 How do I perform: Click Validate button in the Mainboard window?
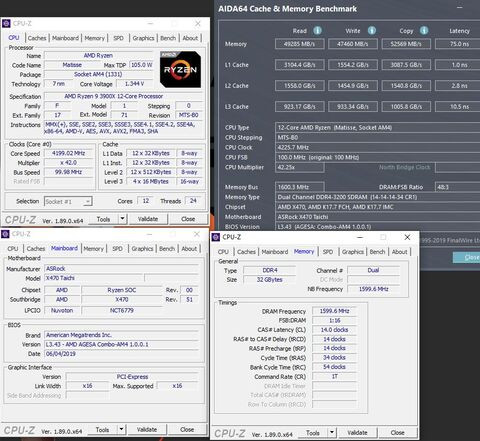(147, 429)
